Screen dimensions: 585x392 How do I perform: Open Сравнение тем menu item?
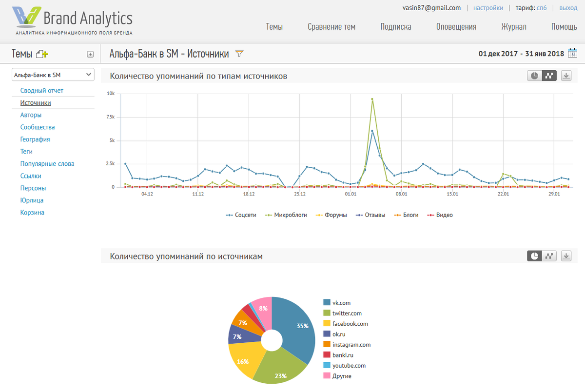coord(331,27)
